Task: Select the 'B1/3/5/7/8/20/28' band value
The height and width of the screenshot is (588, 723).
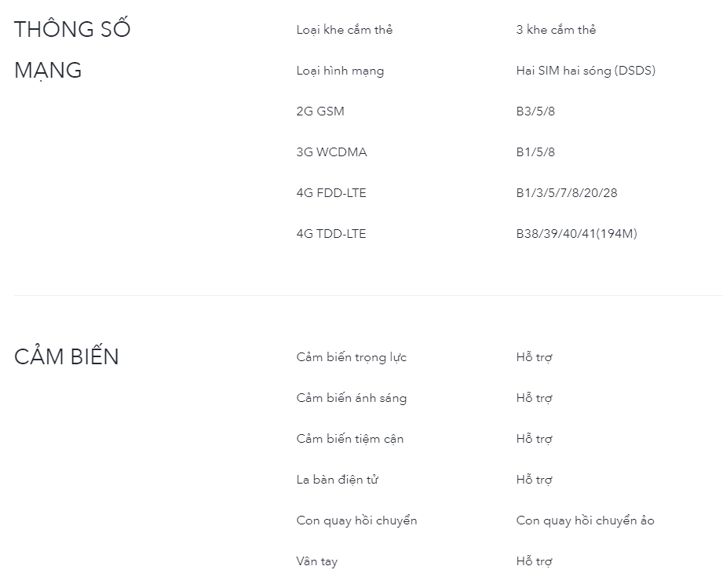Action: [567, 193]
